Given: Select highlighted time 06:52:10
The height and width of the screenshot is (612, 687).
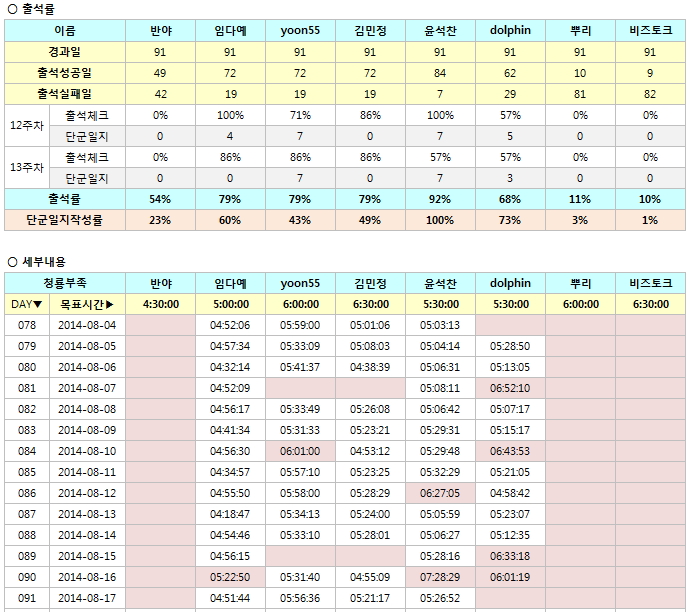Looking at the screenshot, I should pyautogui.click(x=510, y=388).
